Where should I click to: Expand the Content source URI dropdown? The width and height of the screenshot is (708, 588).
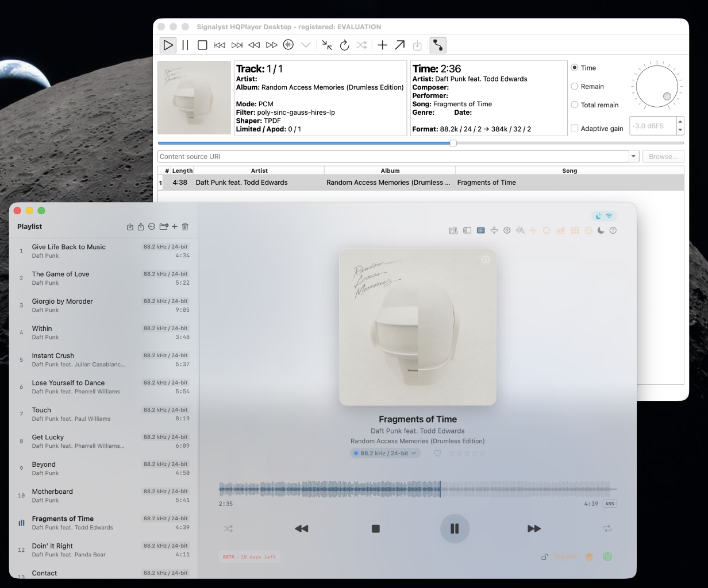coord(634,156)
